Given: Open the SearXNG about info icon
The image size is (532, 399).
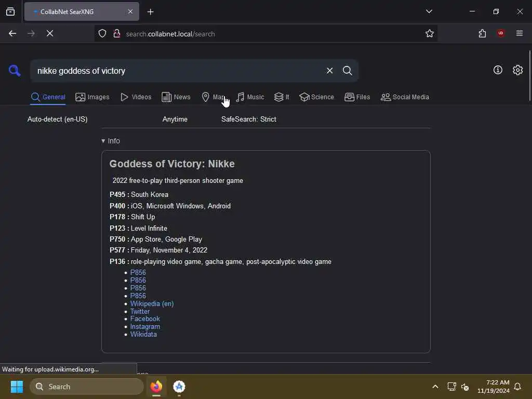Looking at the screenshot, I should coord(498,70).
